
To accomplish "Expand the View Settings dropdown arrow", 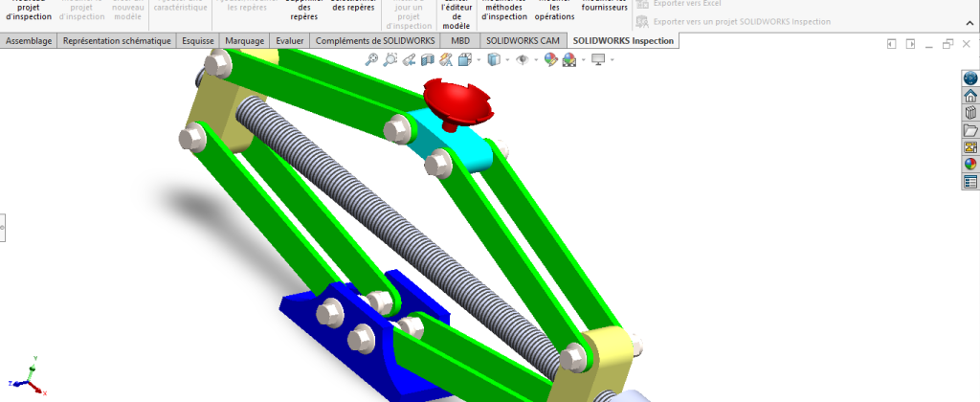I will [612, 60].
